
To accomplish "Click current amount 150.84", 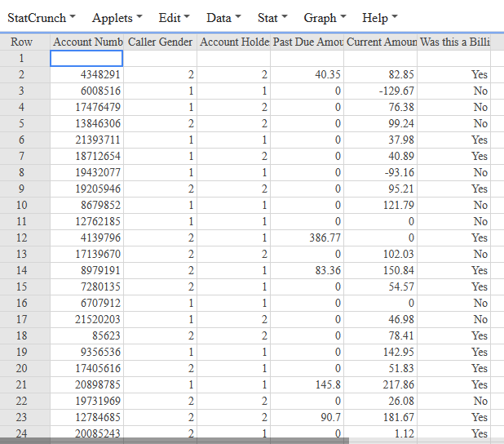I will [381, 271].
